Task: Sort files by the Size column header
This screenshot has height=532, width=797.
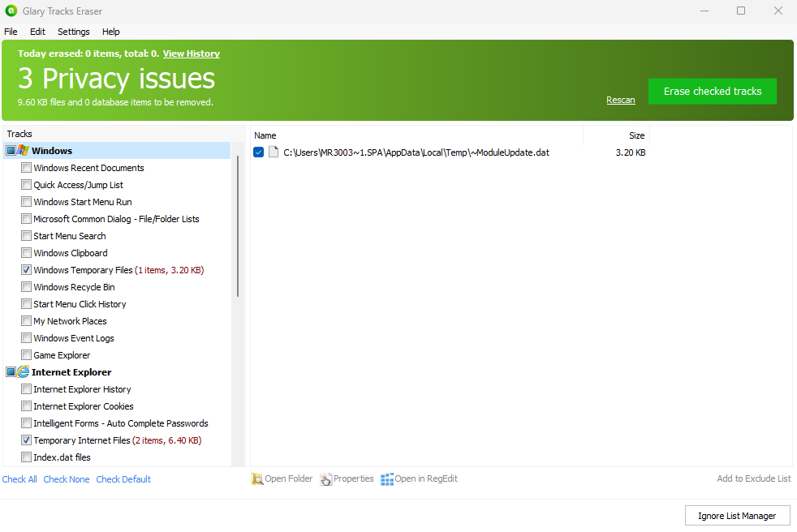Action: 636,135
